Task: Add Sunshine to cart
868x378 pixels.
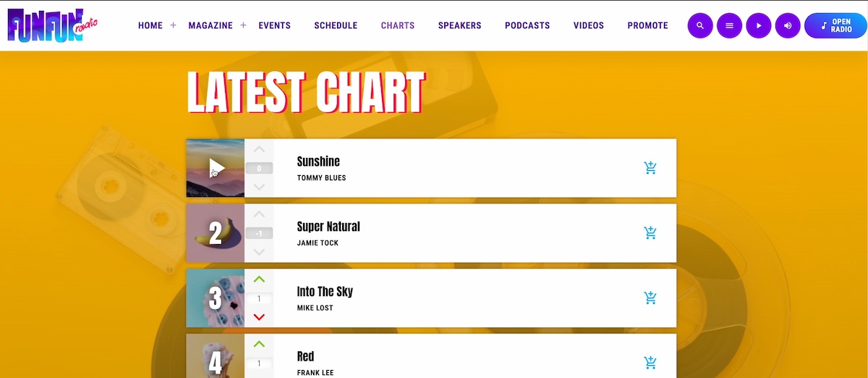Action: 650,168
